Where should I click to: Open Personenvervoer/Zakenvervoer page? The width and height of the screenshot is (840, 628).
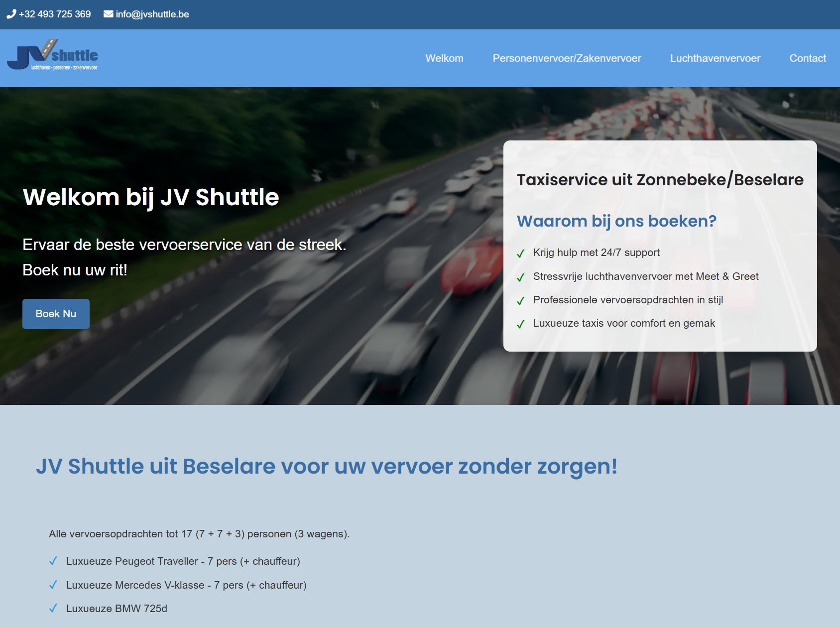coord(567,58)
